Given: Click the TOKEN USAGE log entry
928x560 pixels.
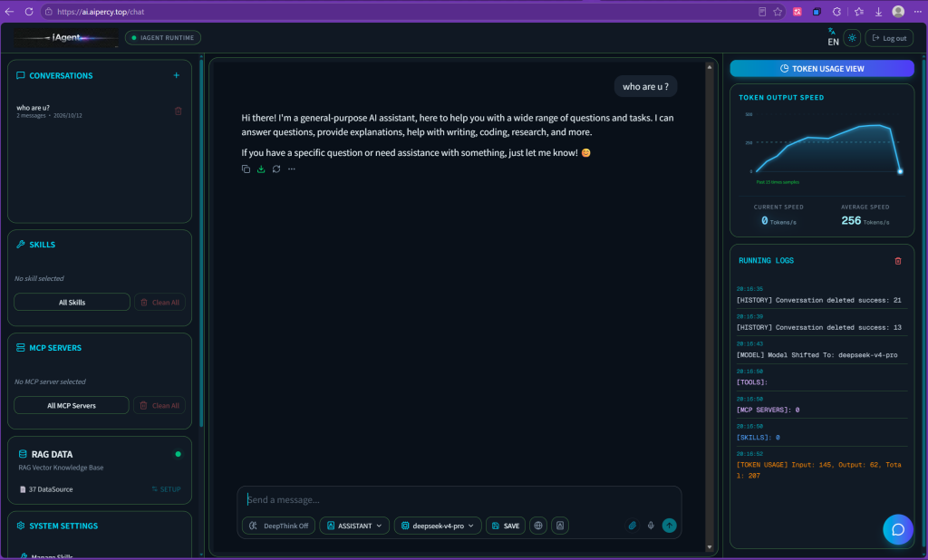Looking at the screenshot, I should click(819, 470).
